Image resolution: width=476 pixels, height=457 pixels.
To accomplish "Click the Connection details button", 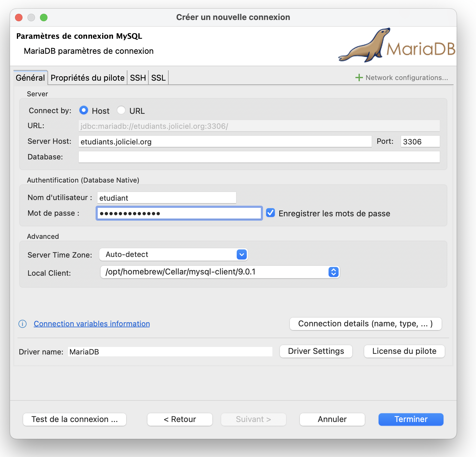I will coord(365,324).
